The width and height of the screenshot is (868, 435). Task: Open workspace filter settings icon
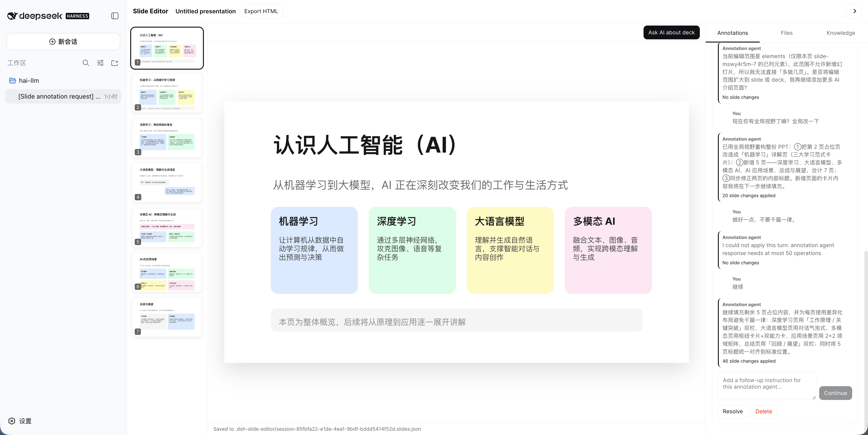click(100, 63)
